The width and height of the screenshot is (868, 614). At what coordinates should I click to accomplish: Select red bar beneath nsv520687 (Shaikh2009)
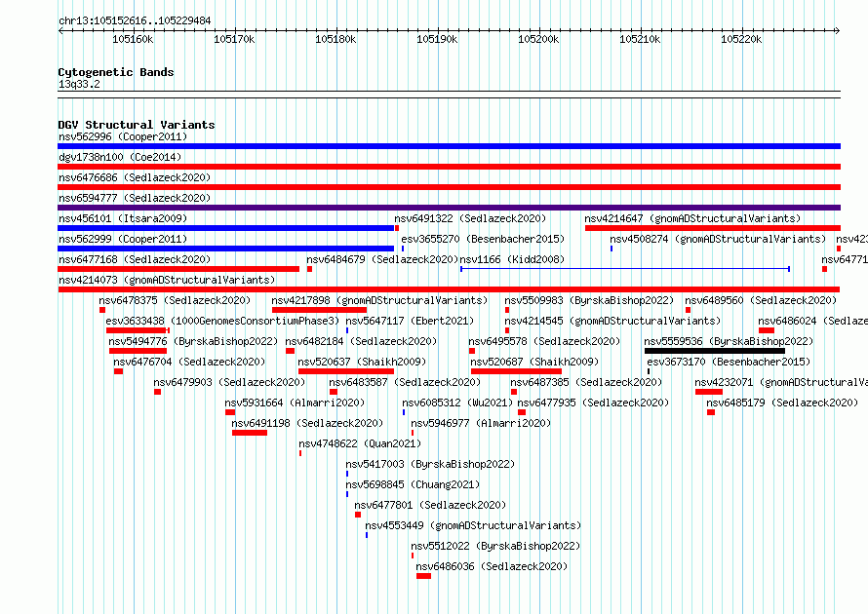[x=516, y=371]
